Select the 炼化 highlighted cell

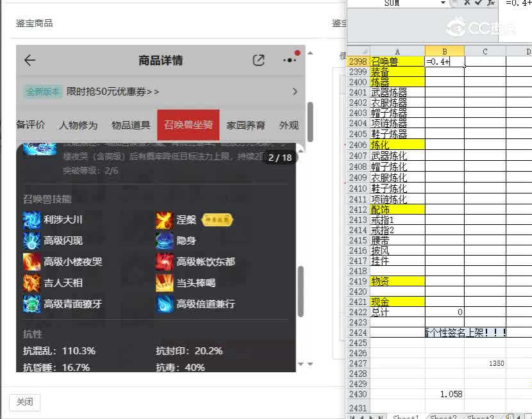coord(397,145)
